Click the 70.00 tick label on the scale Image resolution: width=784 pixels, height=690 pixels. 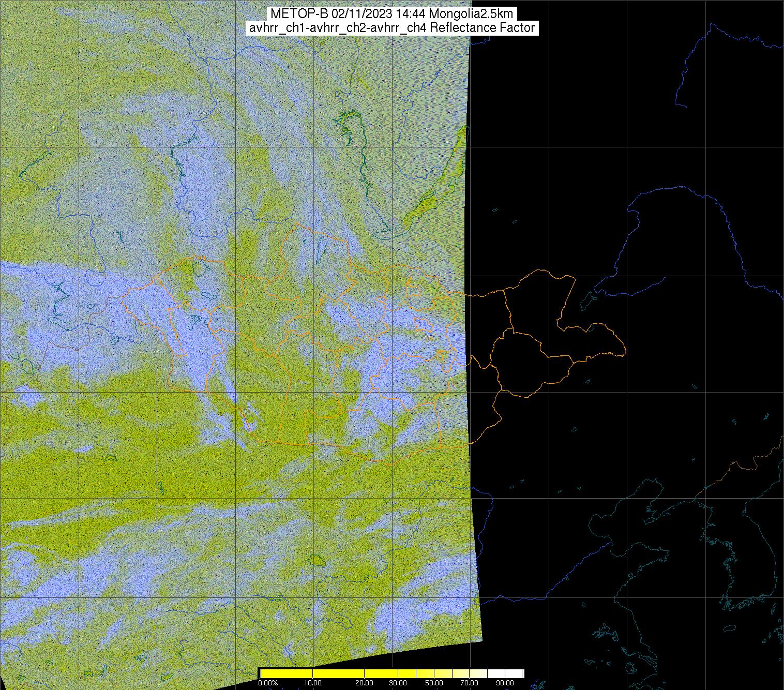point(470,683)
